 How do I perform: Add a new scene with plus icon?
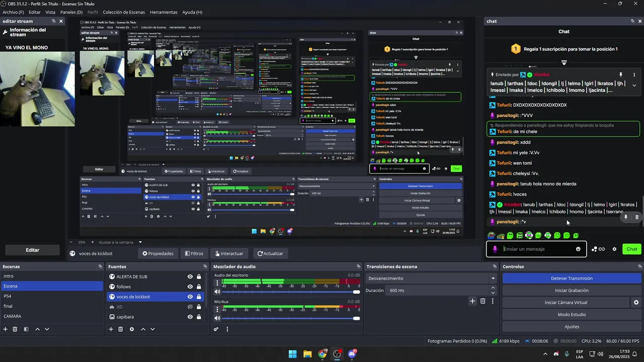point(6,329)
